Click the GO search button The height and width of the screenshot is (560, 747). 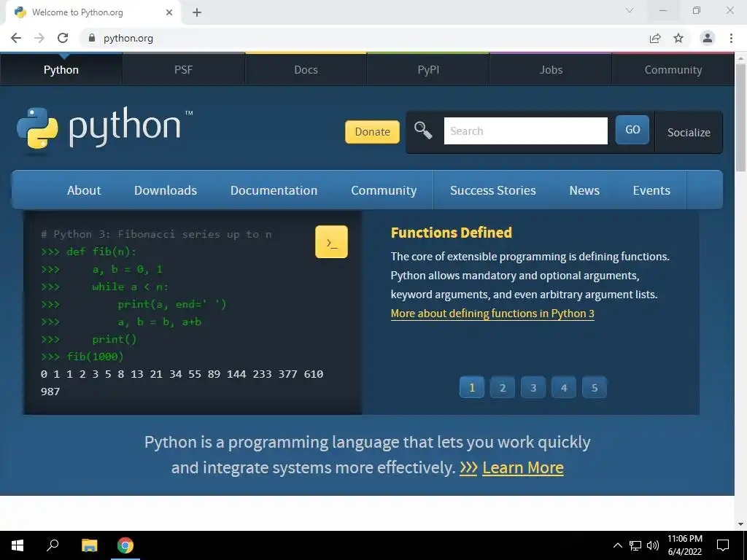632,130
